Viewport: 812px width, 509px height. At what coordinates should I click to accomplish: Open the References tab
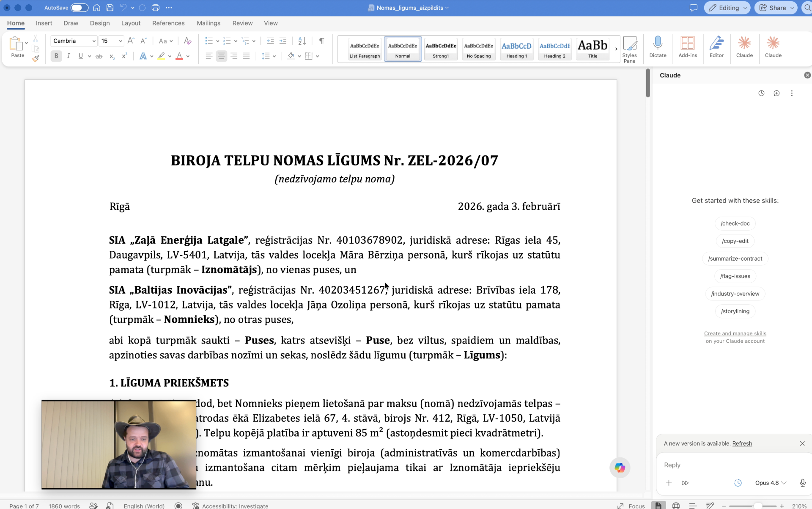click(168, 23)
